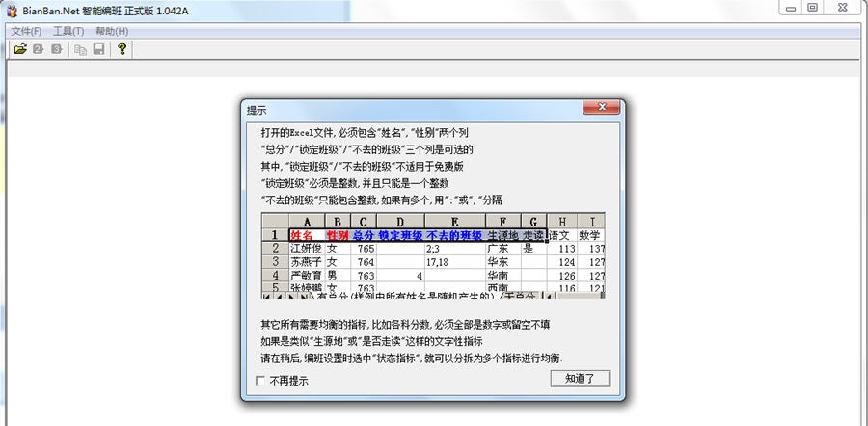Close the 提示 dialog
The width and height of the screenshot is (868, 426).
click(601, 107)
